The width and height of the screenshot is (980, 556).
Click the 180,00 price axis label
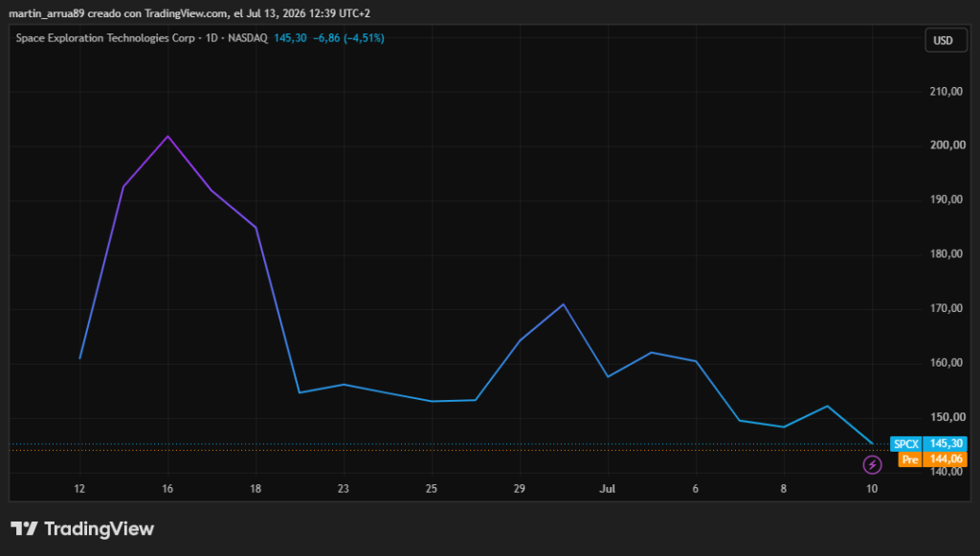pyautogui.click(x=947, y=254)
